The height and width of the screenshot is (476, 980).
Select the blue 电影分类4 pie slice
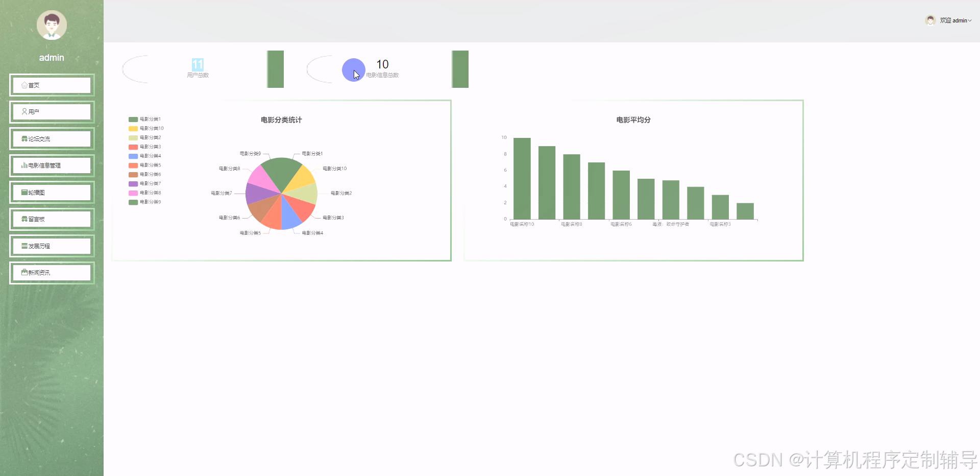point(289,217)
